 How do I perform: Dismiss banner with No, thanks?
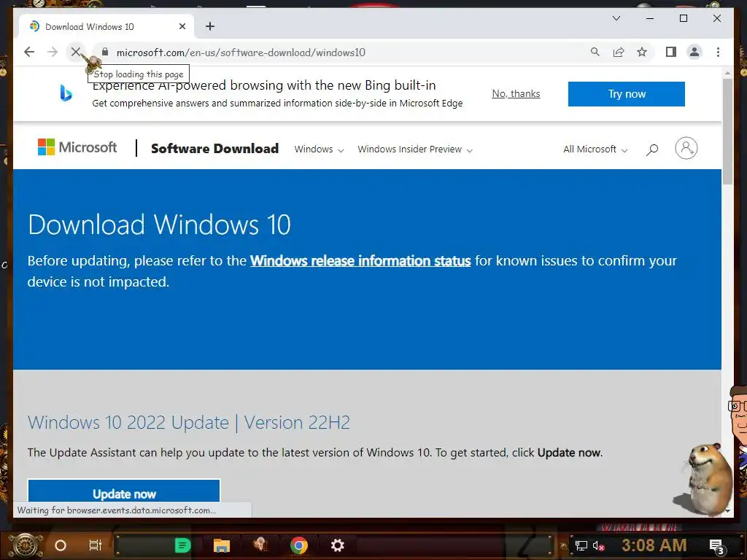[516, 94]
